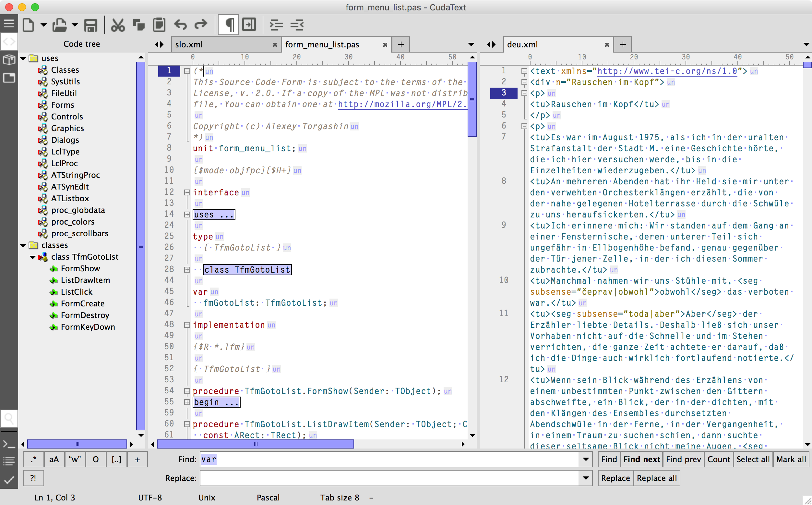Viewport: 812px width, 505px height.
Task: Collapse the 'uses' node in code tree
Action: (x=23, y=58)
